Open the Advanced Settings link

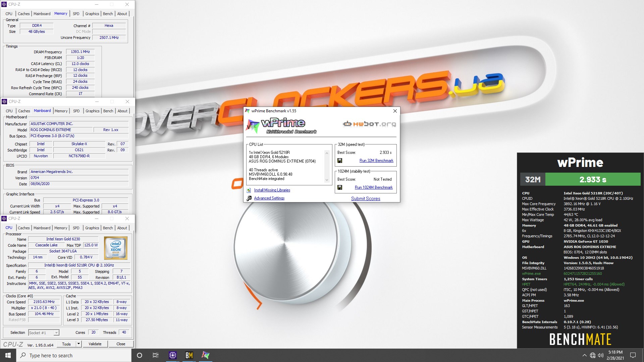coord(269,198)
